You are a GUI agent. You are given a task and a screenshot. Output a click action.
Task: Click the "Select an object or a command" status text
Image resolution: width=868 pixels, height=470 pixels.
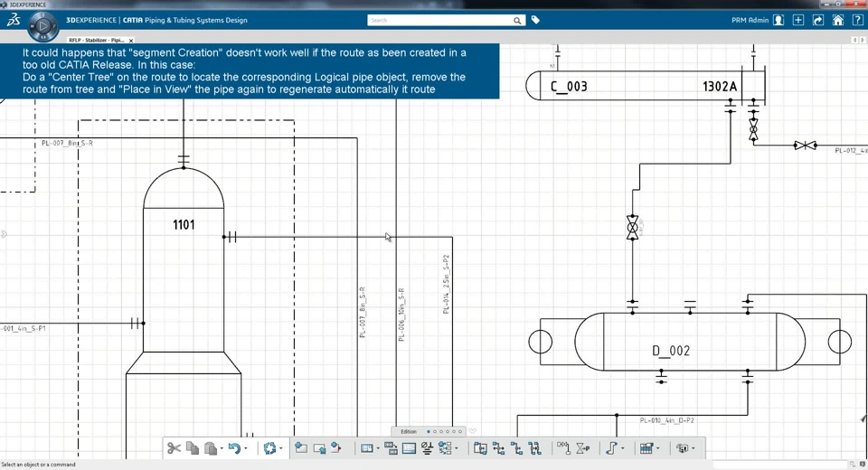pyautogui.click(x=39, y=465)
